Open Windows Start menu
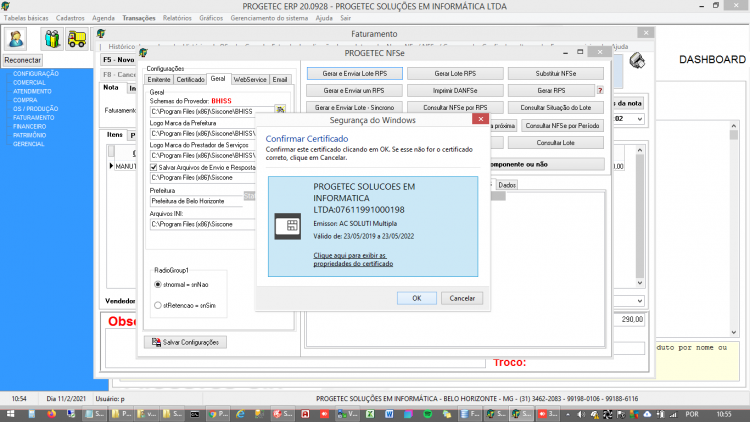750x422 pixels. [x=10, y=414]
